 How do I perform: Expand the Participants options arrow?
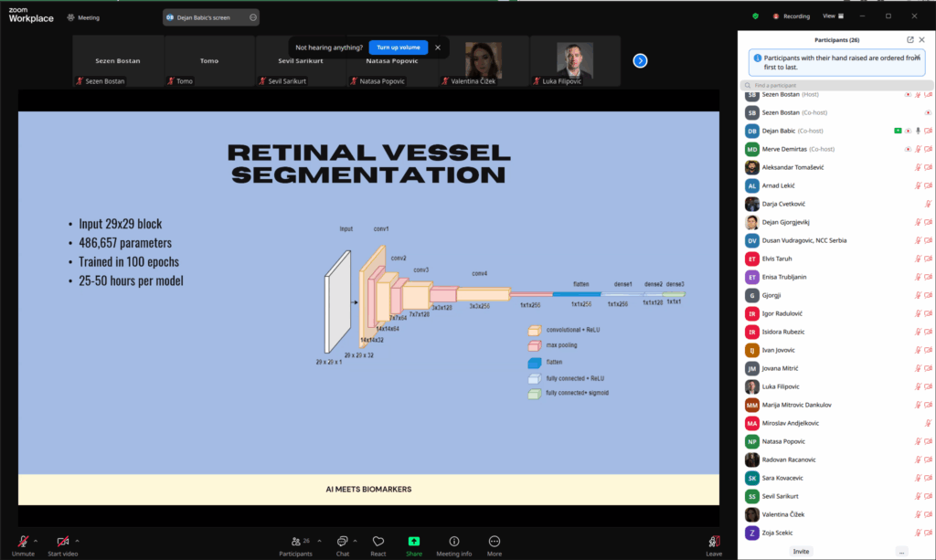[319, 541]
